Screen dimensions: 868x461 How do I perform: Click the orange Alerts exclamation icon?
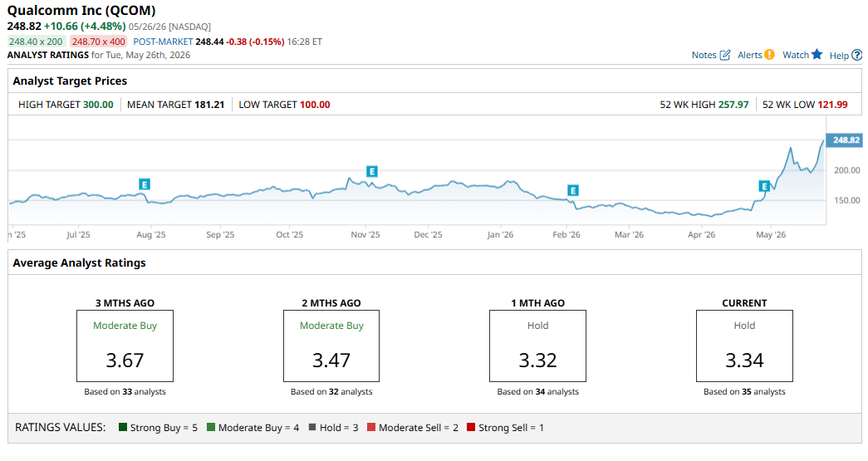point(769,54)
